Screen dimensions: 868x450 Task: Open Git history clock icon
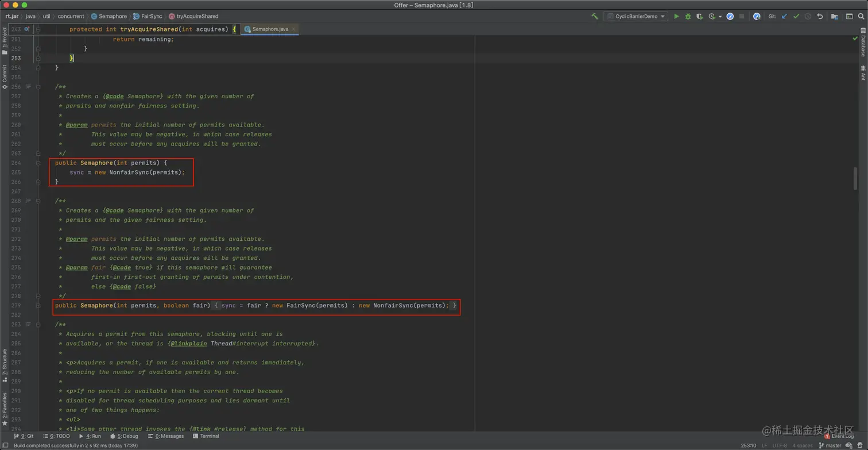coord(808,17)
